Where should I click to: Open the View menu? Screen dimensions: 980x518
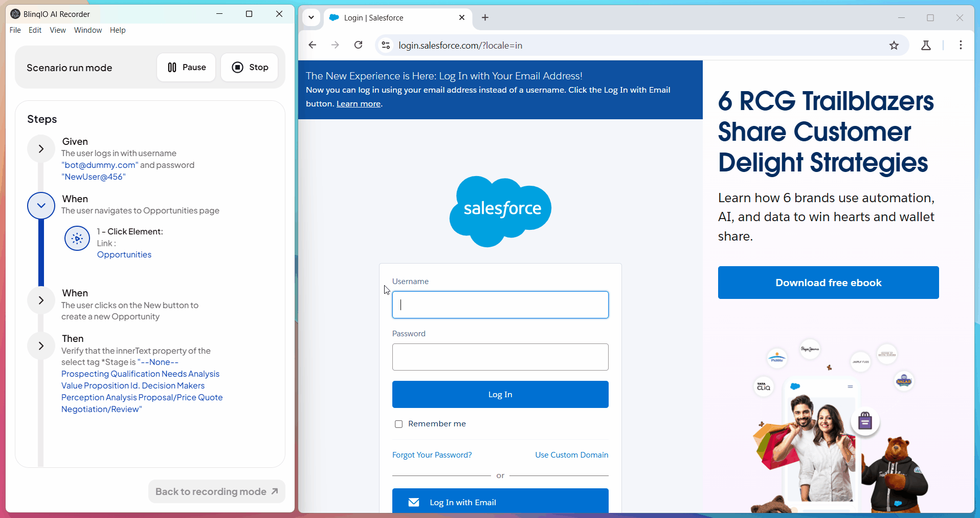[x=57, y=30]
